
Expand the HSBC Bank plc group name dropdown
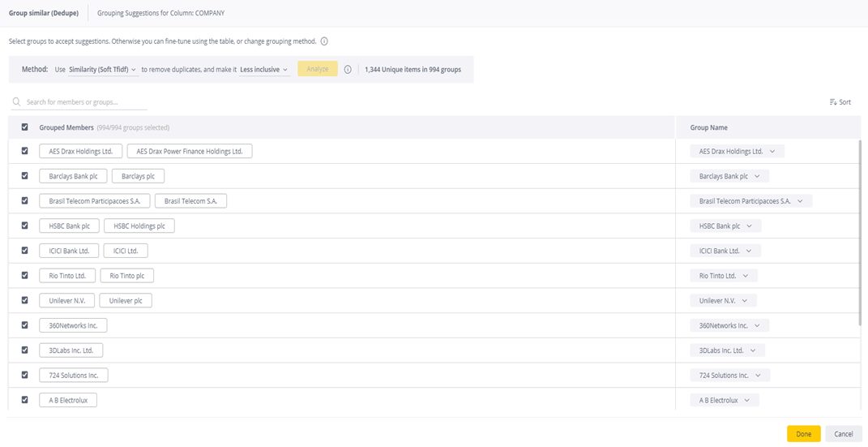[725, 226]
